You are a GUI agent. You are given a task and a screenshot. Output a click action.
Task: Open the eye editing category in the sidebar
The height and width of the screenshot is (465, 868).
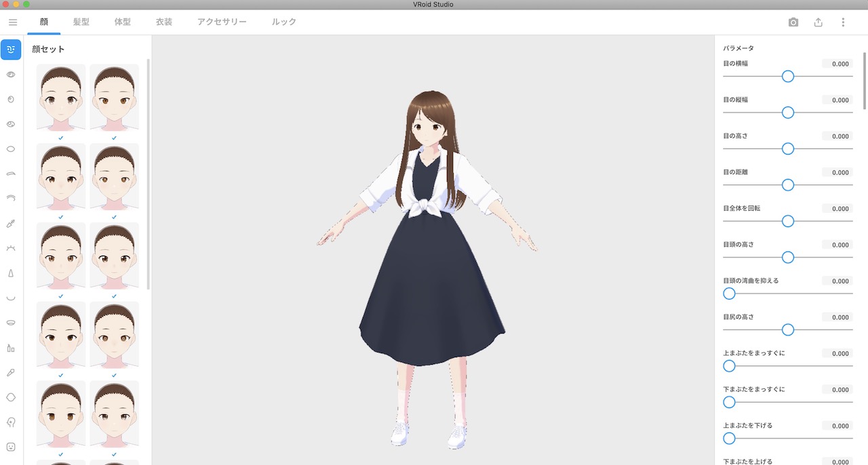pos(10,75)
